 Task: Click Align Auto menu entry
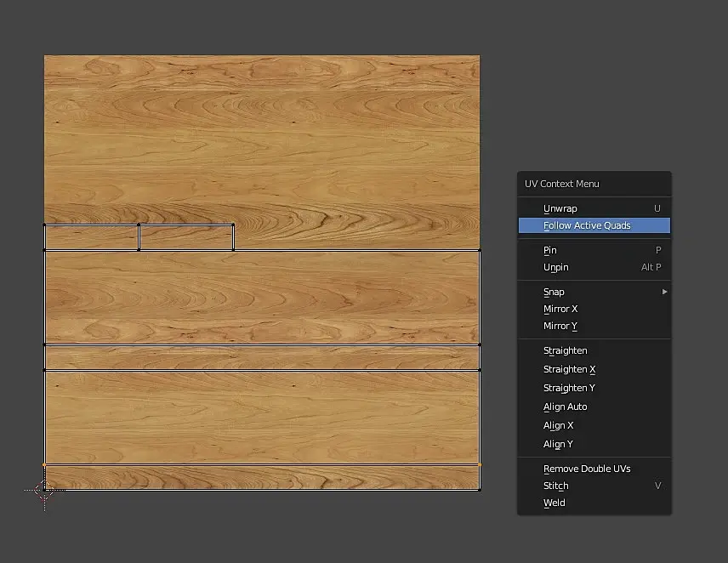[566, 407]
